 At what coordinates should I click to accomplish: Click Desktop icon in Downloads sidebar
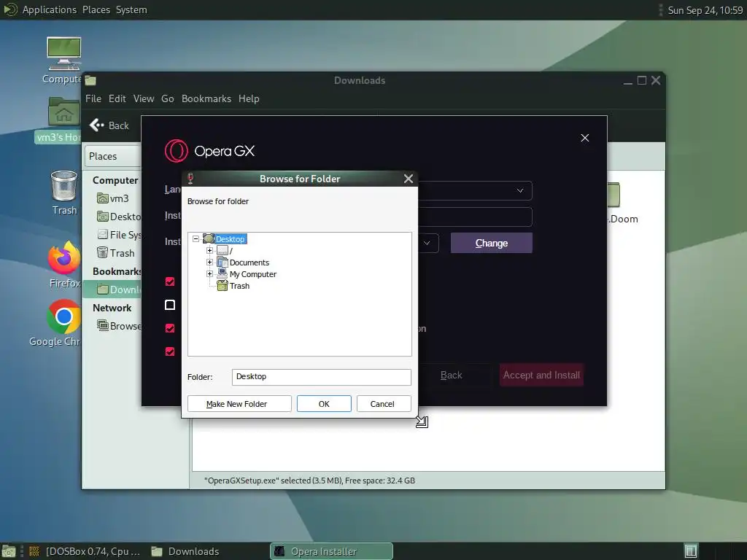[x=102, y=217]
